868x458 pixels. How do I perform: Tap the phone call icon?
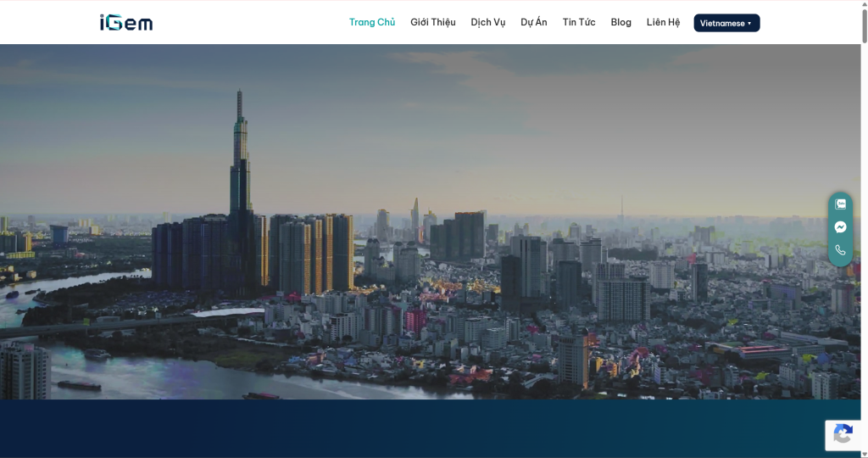click(840, 250)
